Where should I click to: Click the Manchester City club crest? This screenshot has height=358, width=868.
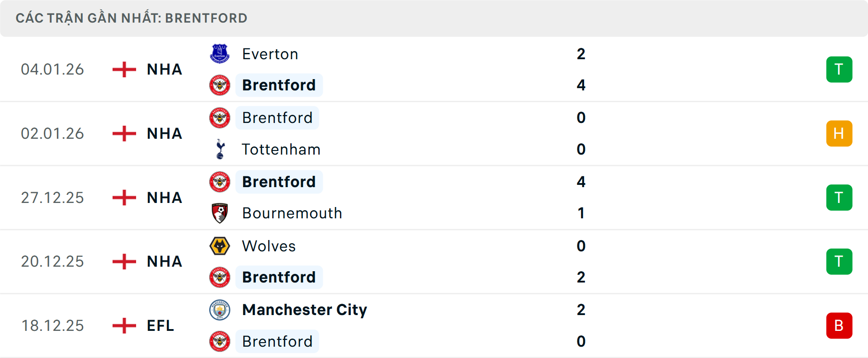click(220, 310)
